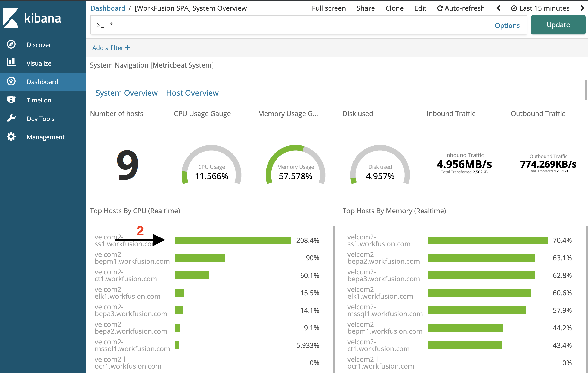The height and width of the screenshot is (373, 588).
Task: Click velcom2-ct1.workfusion.com in the Memory list
Action: pyautogui.click(x=379, y=345)
